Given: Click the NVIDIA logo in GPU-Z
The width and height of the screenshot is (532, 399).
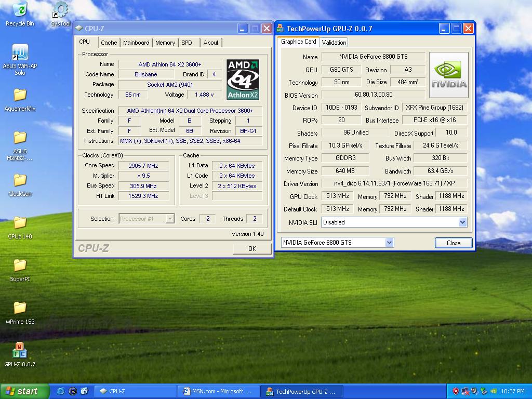Looking at the screenshot, I should [449, 75].
